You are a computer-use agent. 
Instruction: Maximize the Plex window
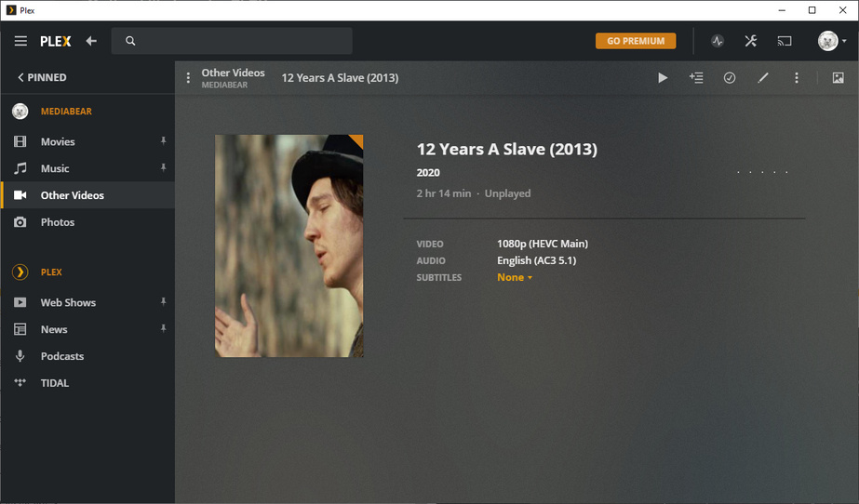click(812, 10)
